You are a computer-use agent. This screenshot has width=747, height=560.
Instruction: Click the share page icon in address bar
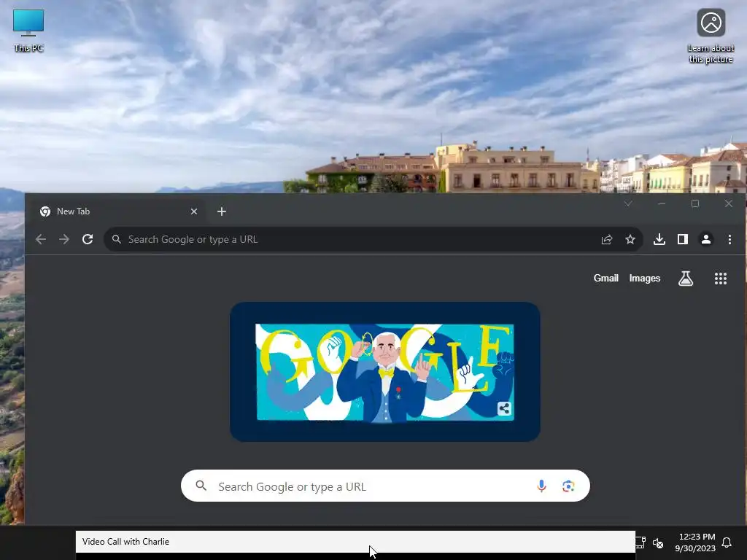[606, 239]
